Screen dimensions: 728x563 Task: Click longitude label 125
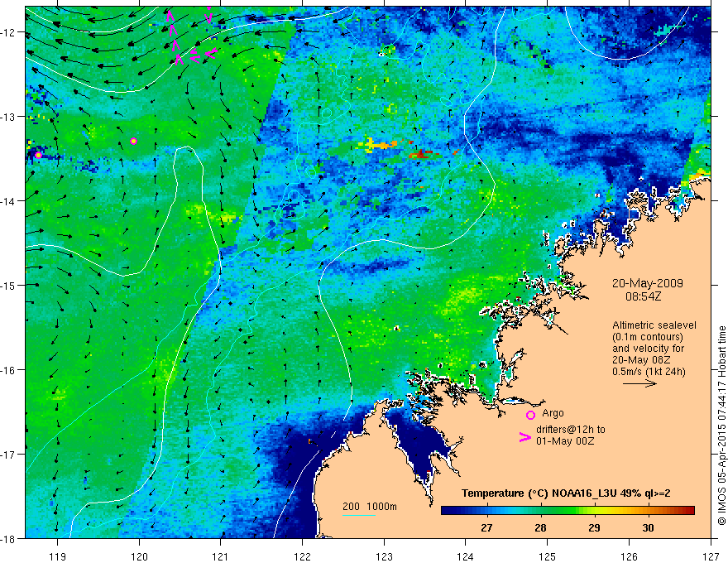click(x=548, y=556)
